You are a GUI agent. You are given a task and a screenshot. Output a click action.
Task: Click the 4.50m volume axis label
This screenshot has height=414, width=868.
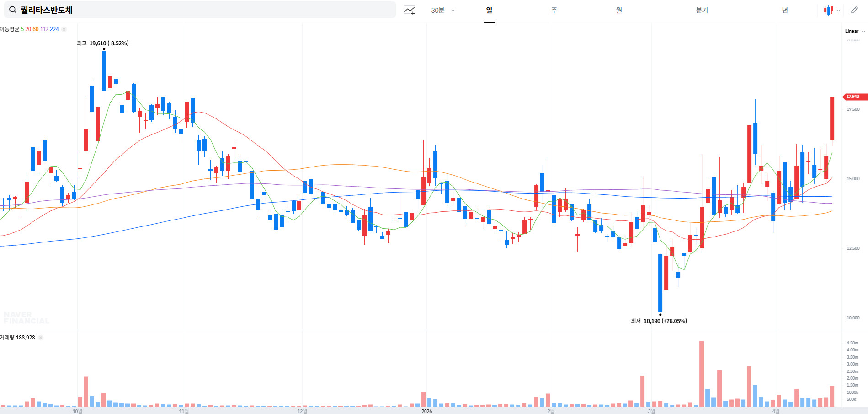click(x=852, y=343)
